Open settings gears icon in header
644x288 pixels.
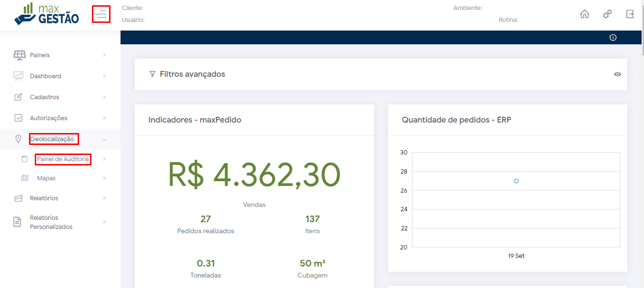607,14
